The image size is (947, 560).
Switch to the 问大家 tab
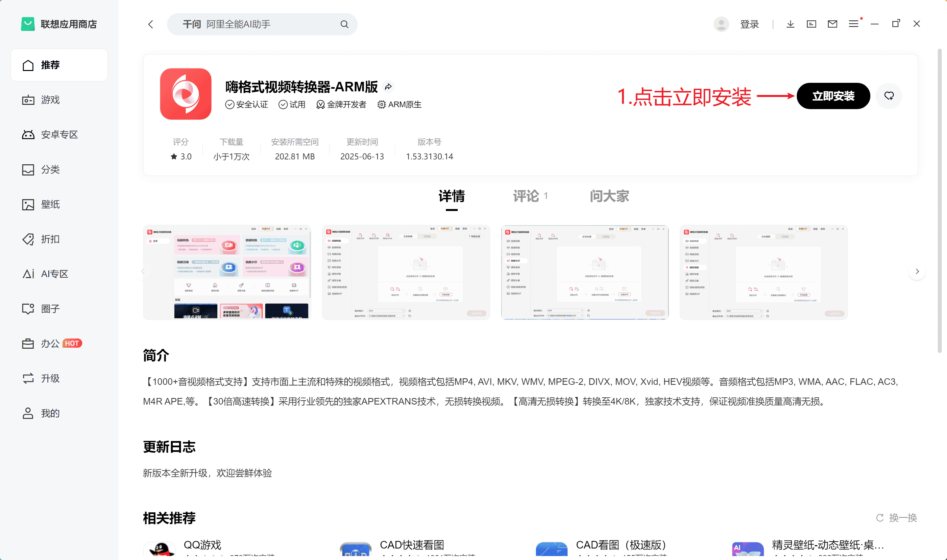pos(609,196)
